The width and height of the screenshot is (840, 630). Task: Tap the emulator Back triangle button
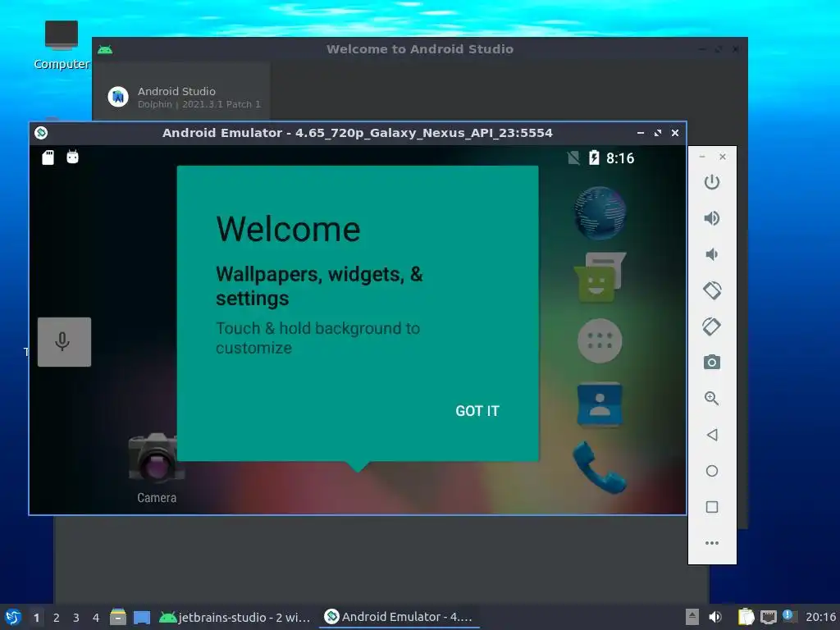pyautogui.click(x=711, y=435)
